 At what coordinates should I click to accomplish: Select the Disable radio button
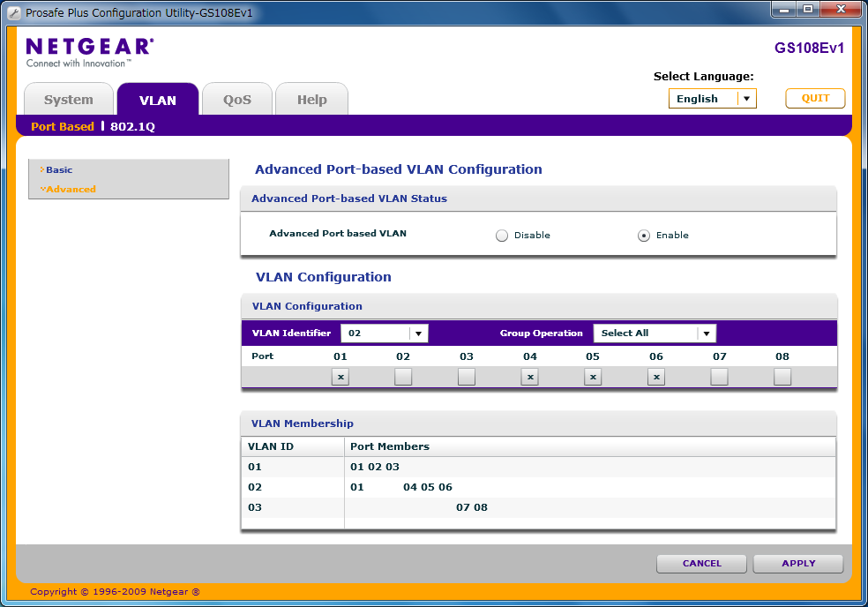tap(502, 236)
